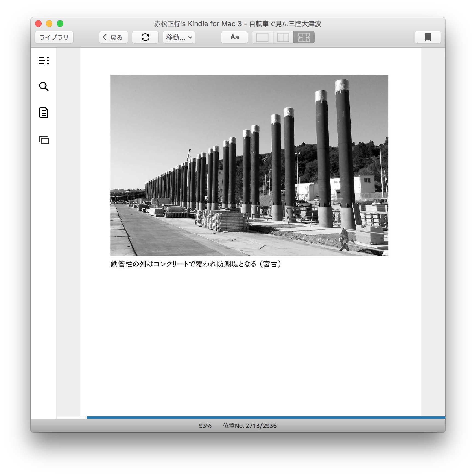476x476 pixels.
Task: Click the left gray margin to turn page
Action: [x=68, y=232]
